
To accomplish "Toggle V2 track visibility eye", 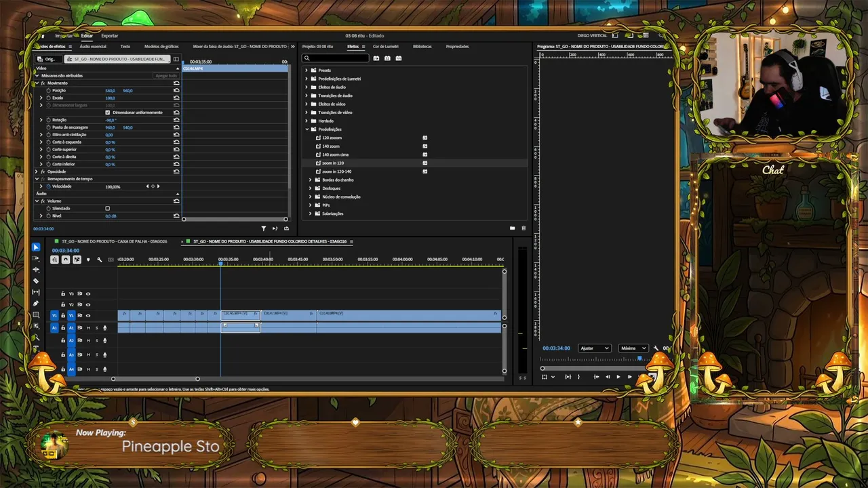I will point(87,305).
